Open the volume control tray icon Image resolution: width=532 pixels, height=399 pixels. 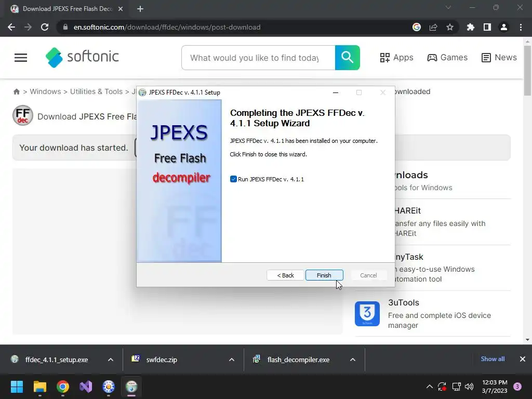(x=469, y=387)
